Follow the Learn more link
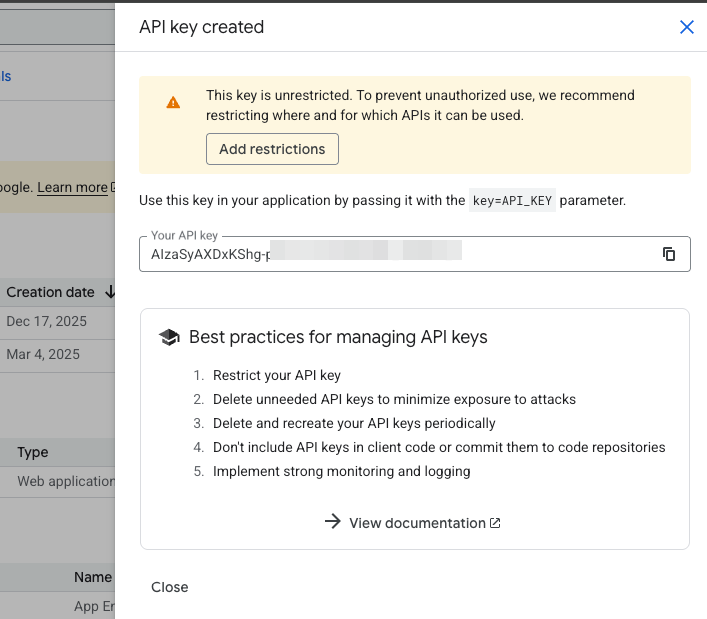The height and width of the screenshot is (619, 707). pyautogui.click(x=72, y=187)
